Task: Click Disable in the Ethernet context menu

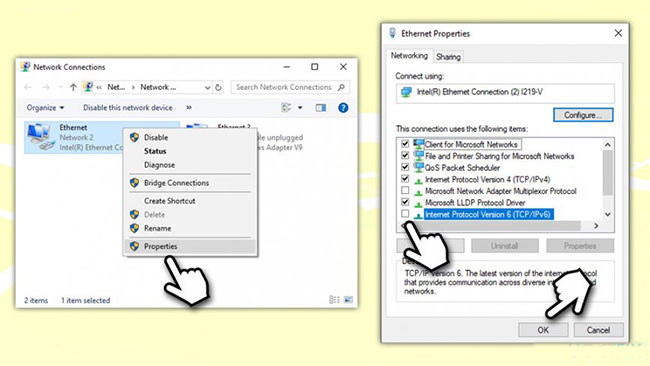Action: coord(156,137)
